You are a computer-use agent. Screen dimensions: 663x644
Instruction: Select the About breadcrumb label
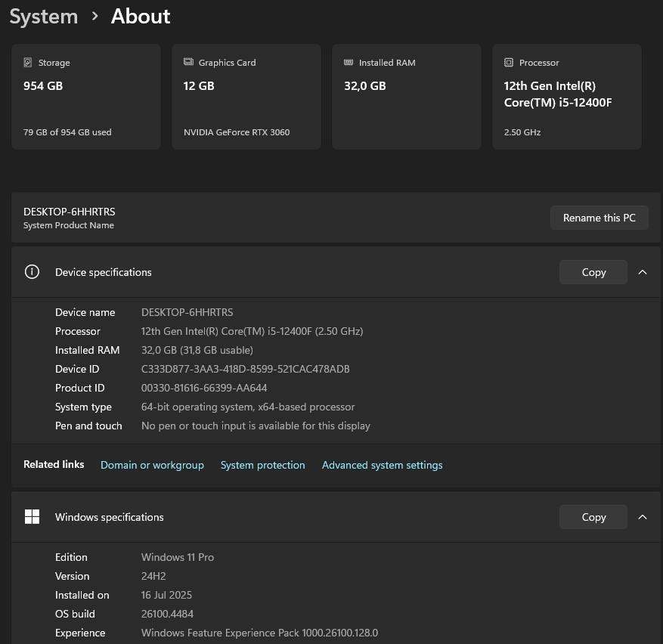pyautogui.click(x=141, y=16)
